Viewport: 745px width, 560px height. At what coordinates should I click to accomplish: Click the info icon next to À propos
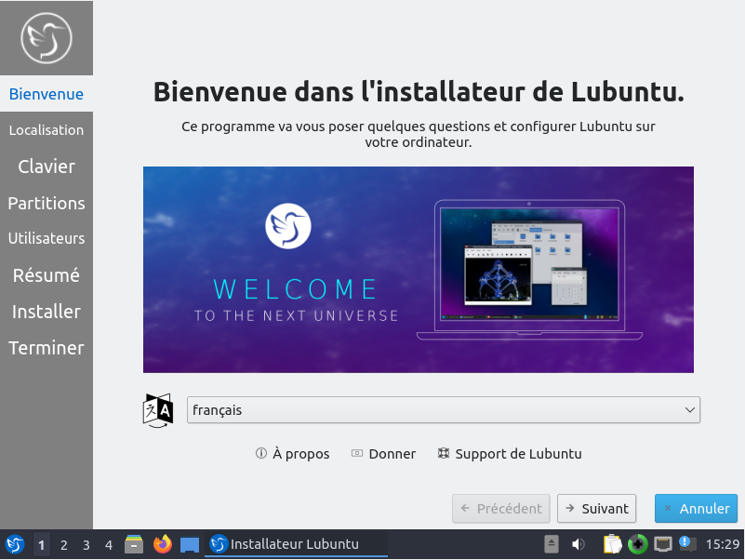point(260,453)
